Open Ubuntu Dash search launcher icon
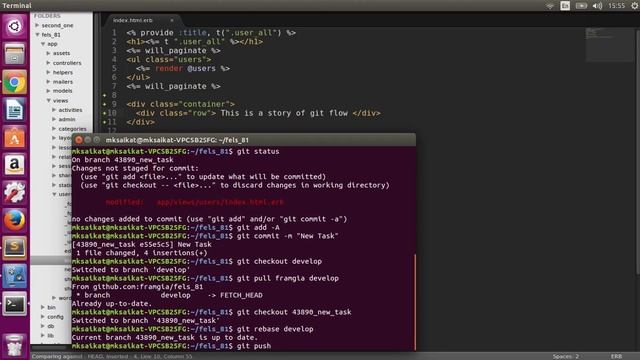640x360 pixels. coord(14,27)
